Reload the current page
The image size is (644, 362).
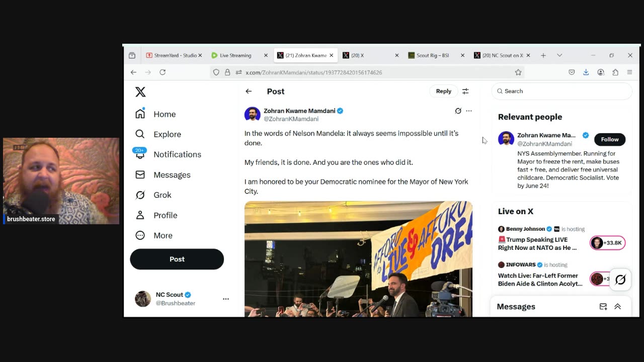point(163,72)
